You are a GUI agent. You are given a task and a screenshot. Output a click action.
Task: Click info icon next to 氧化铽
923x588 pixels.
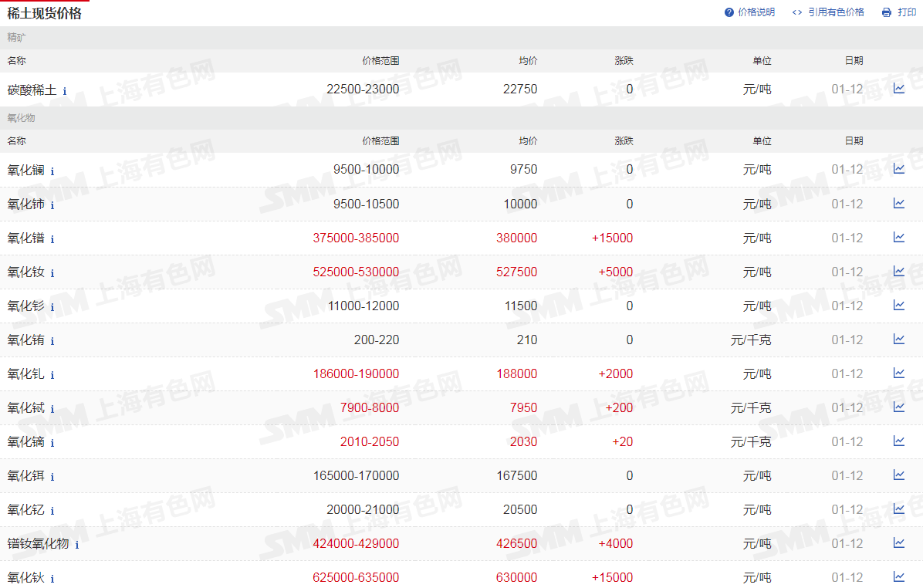click(x=52, y=409)
